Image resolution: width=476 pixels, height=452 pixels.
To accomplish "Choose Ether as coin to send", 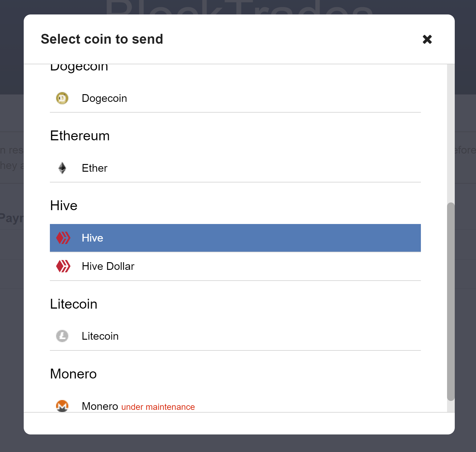I will [x=235, y=168].
